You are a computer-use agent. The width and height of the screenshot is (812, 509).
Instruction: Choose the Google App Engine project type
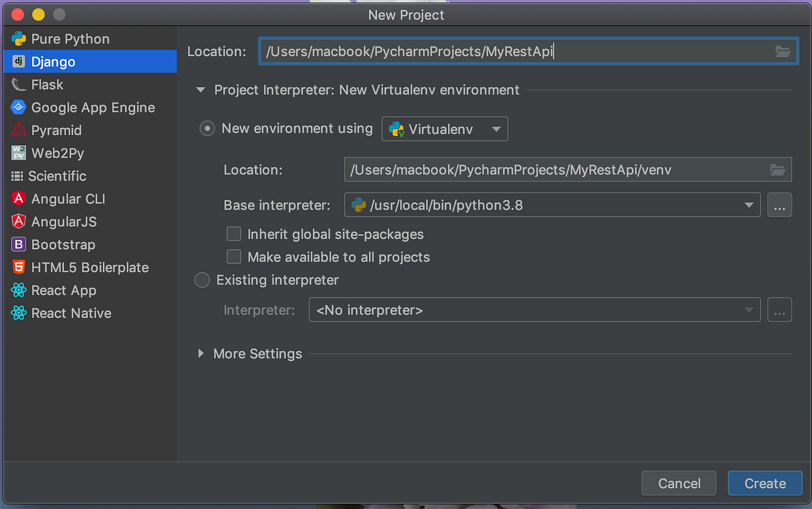pyautogui.click(x=19, y=108)
